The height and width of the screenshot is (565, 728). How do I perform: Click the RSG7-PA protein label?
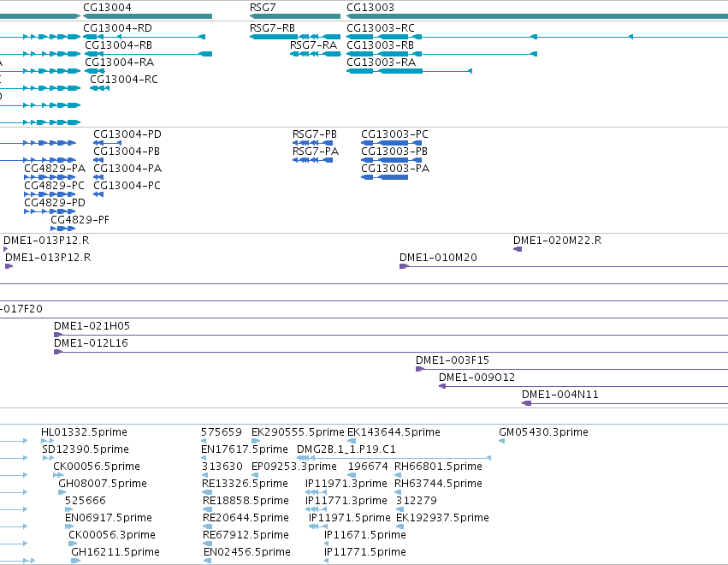[316, 152]
